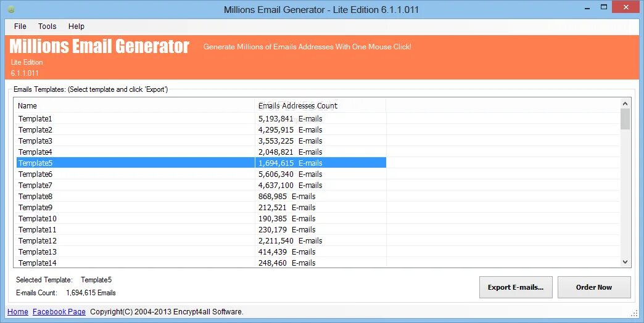Click the Export E-mails button
644x323 pixels.
(x=516, y=287)
